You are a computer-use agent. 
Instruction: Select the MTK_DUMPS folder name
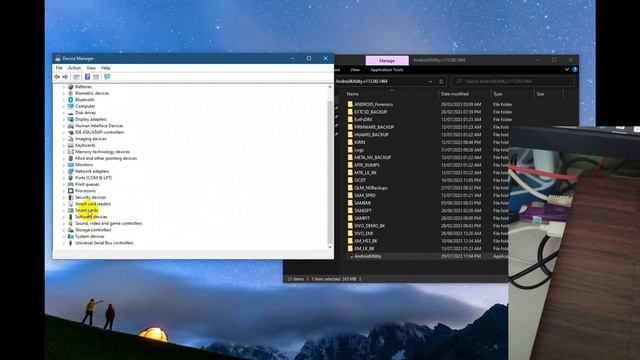point(367,165)
